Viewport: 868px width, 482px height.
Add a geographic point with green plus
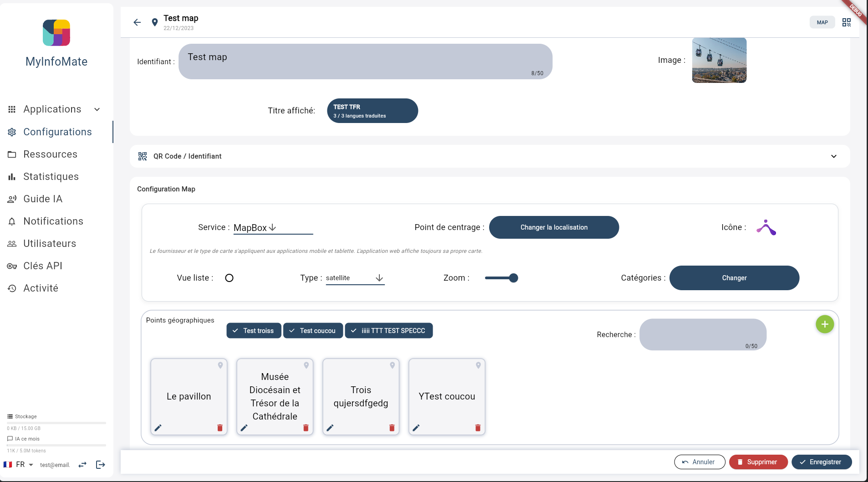825,324
